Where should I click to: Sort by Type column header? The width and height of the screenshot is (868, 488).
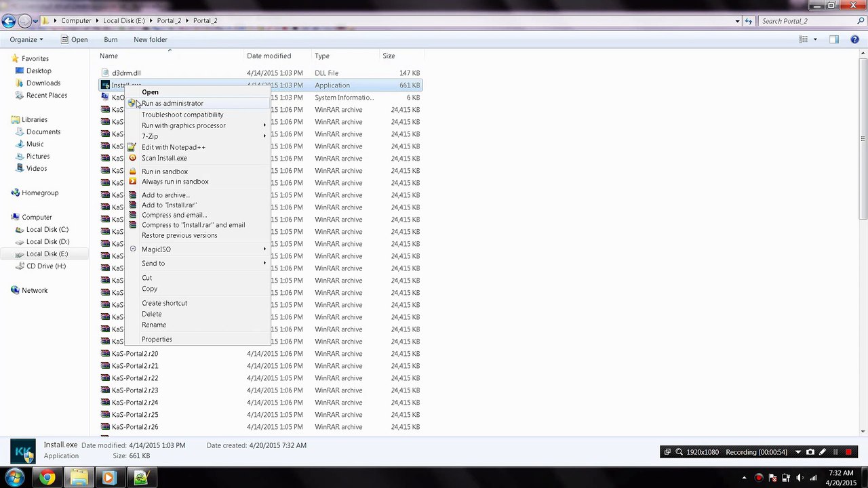[x=345, y=56]
